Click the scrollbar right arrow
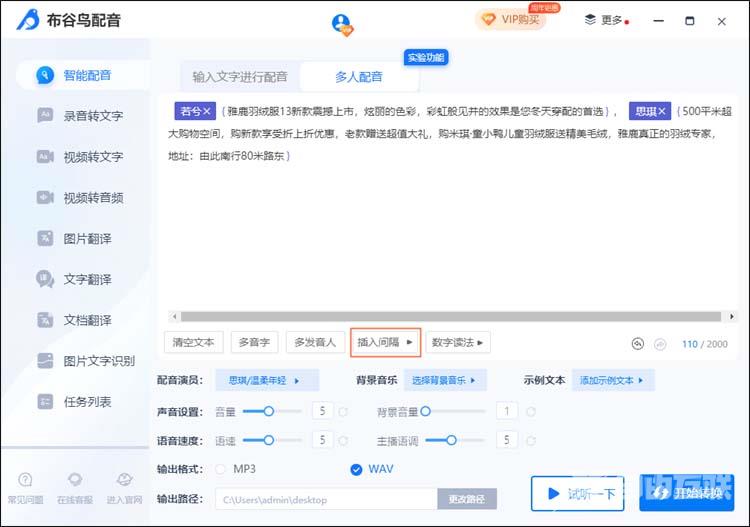Image resolution: width=750 pixels, height=527 pixels. [731, 317]
